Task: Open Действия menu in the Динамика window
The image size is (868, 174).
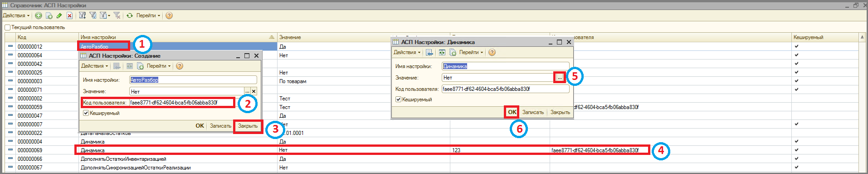Action: tap(407, 52)
